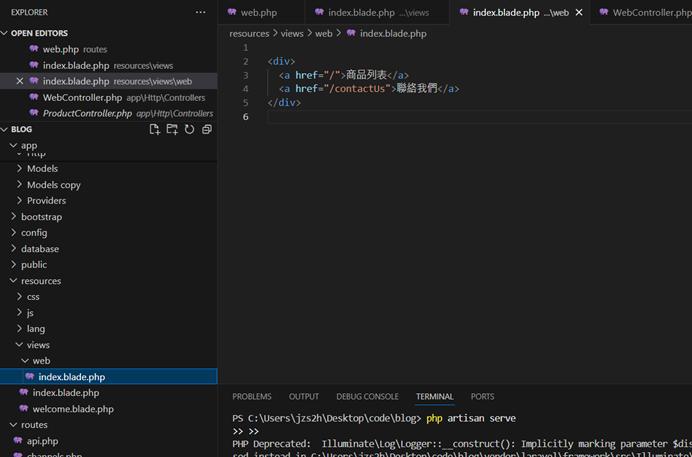Collapse the app folder
This screenshot has width=692, height=457.
14,145
